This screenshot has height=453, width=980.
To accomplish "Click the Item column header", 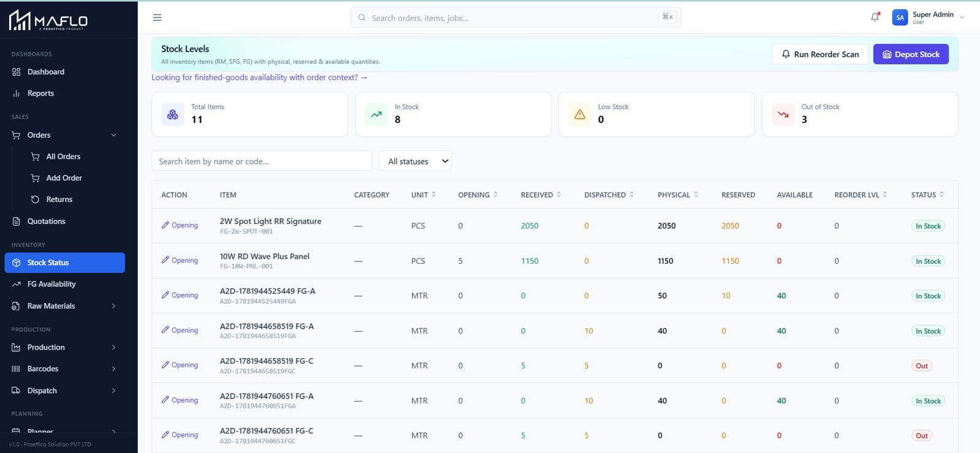I will coord(228,195).
